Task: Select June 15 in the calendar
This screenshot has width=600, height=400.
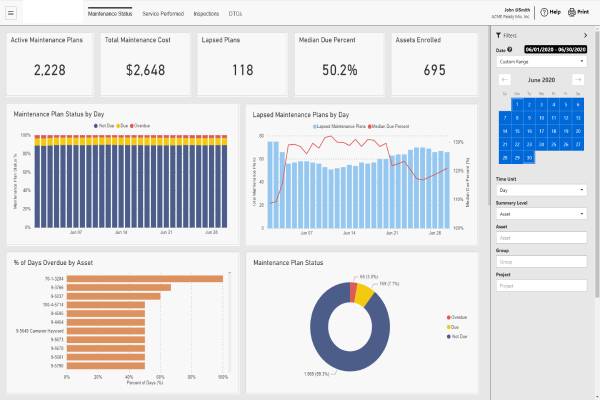Action: coord(516,131)
